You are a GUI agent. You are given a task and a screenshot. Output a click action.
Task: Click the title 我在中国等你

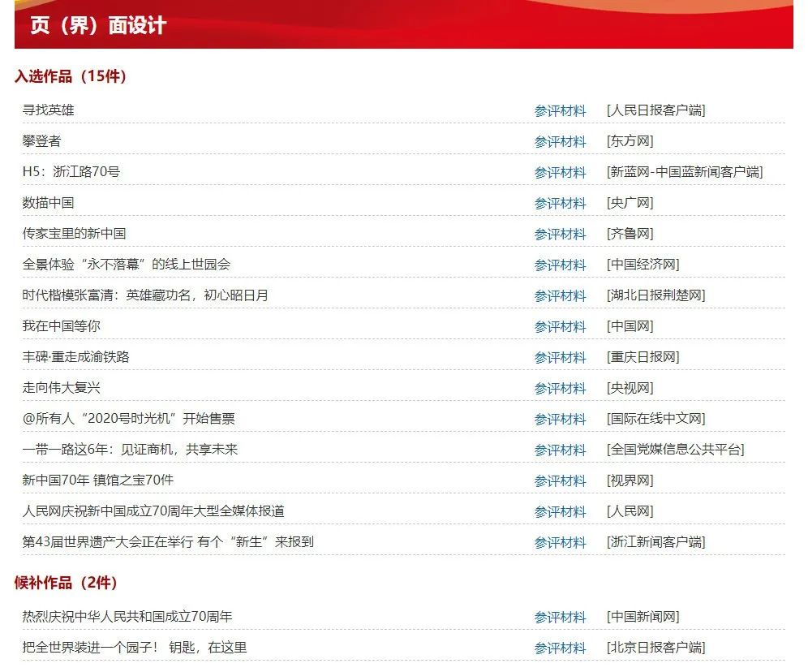(62, 325)
